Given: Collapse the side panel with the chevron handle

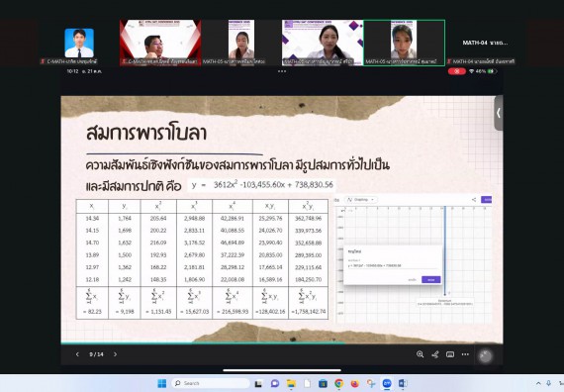Looking at the screenshot, I should (498, 113).
